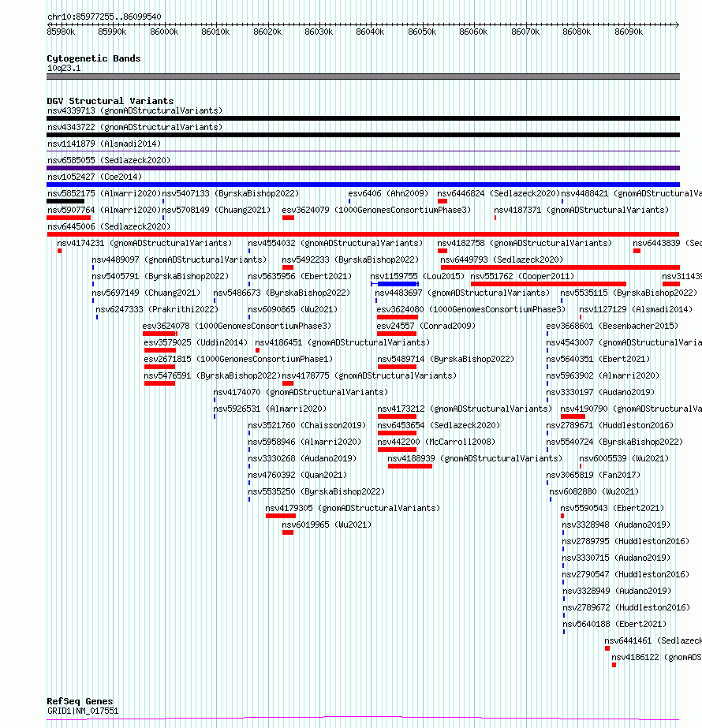Open nsv4174070 gnomAD variant label

tap(301, 392)
